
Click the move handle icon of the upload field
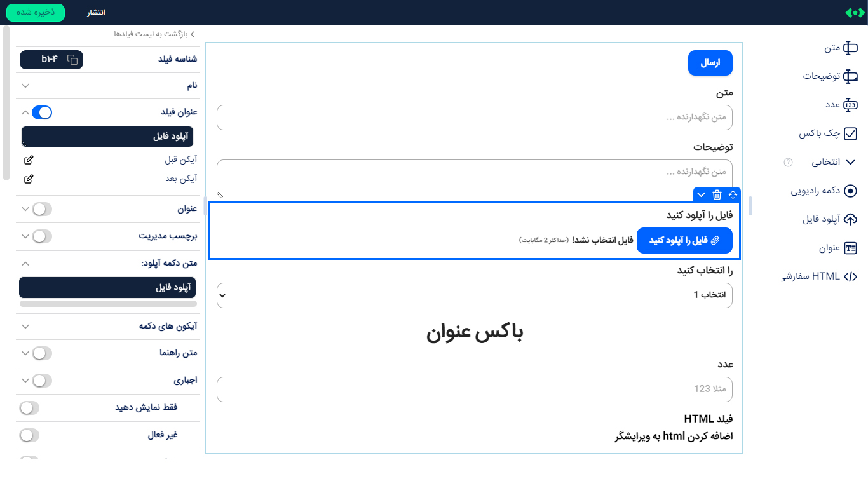pyautogui.click(x=733, y=194)
